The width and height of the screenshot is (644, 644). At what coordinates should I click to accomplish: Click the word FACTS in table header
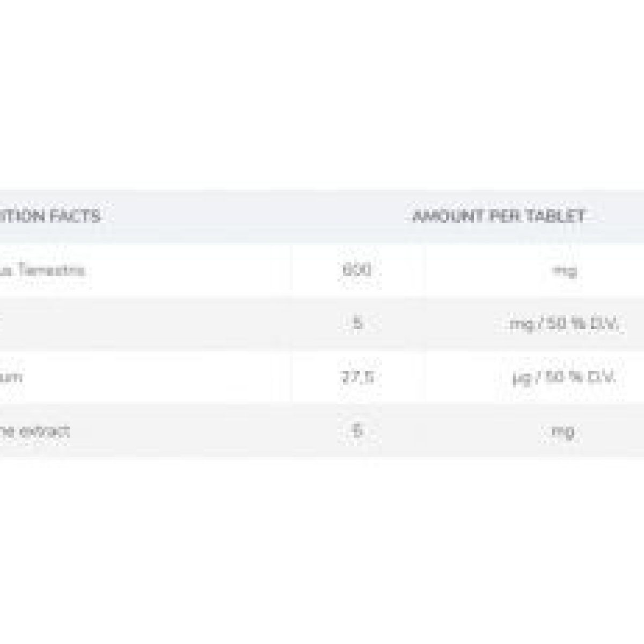tap(78, 216)
